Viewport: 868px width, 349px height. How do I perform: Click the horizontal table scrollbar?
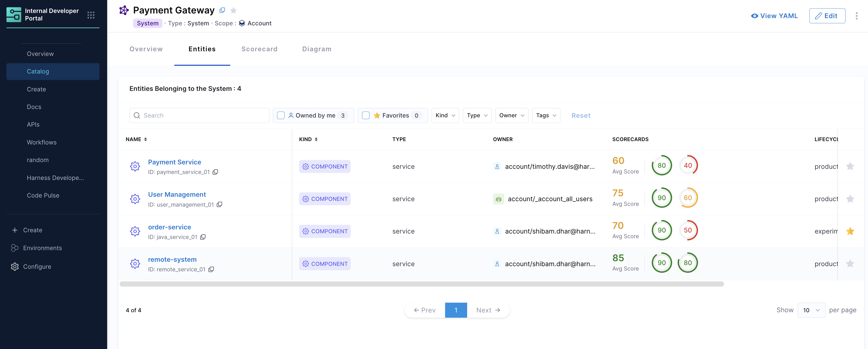(x=421, y=284)
